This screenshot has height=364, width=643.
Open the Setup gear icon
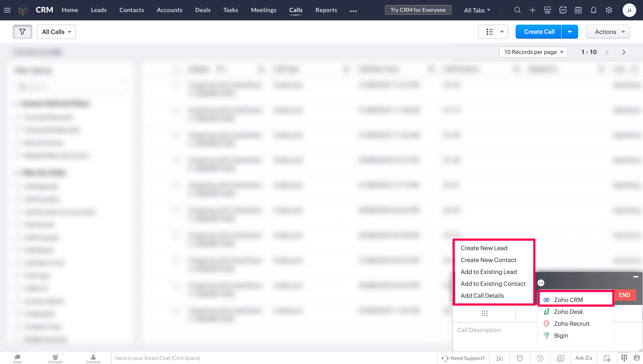pos(609,10)
